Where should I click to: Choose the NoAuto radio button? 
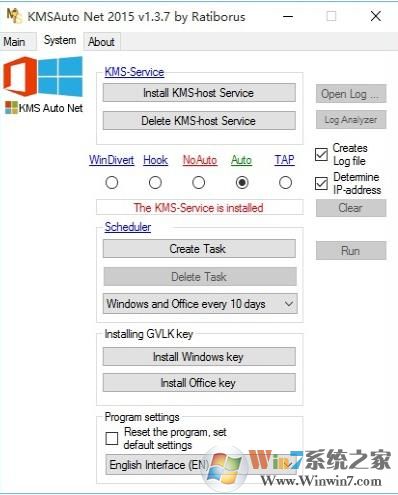coord(199,183)
